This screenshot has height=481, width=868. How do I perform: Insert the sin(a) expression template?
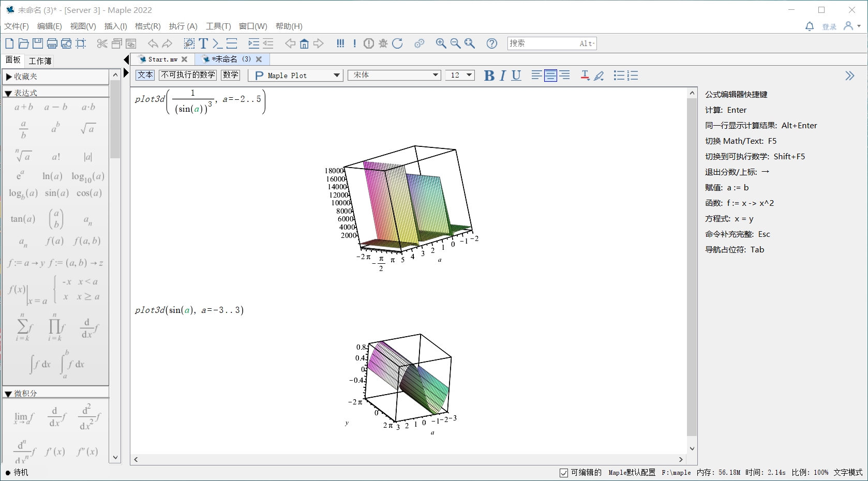pyautogui.click(x=56, y=193)
